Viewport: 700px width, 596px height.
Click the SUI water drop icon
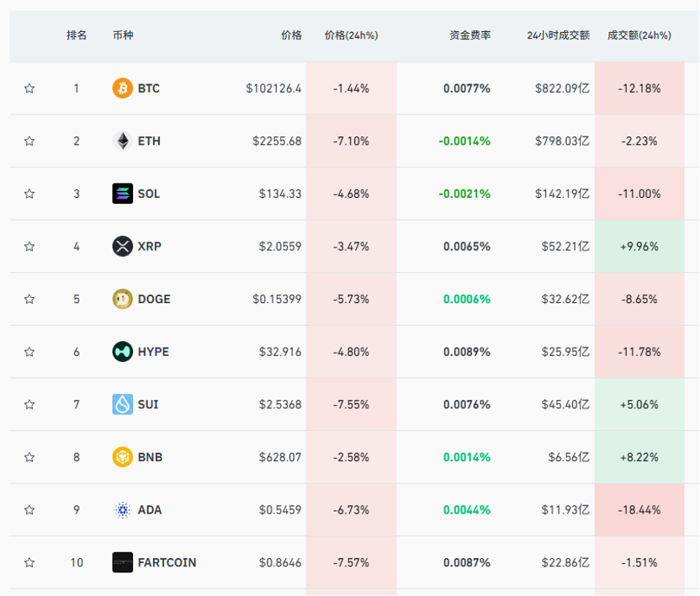point(123,405)
